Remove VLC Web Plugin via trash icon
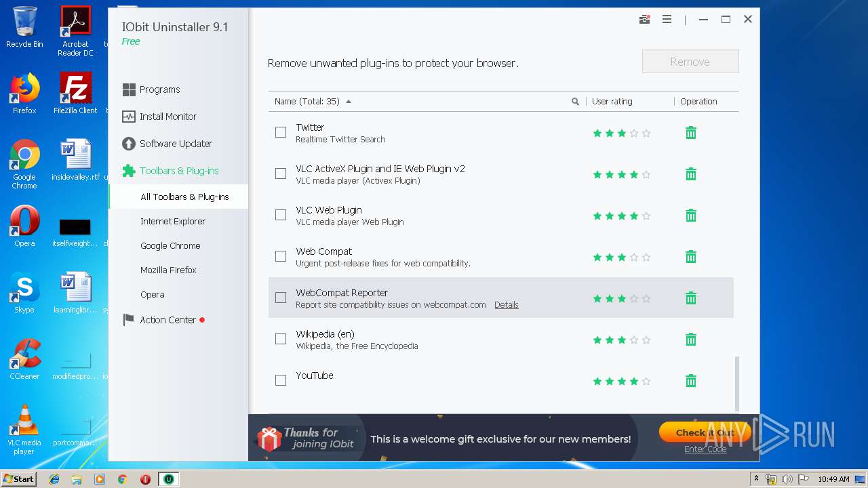 pos(690,216)
